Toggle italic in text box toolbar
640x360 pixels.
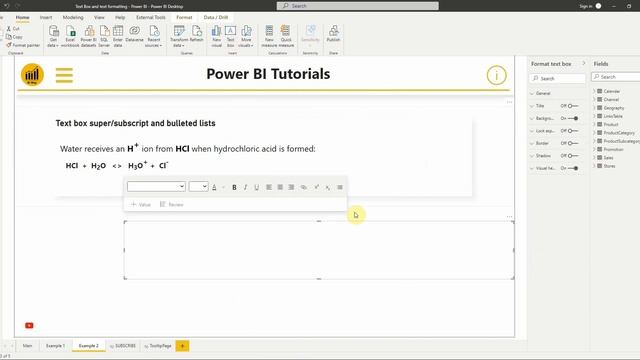pos(245,187)
